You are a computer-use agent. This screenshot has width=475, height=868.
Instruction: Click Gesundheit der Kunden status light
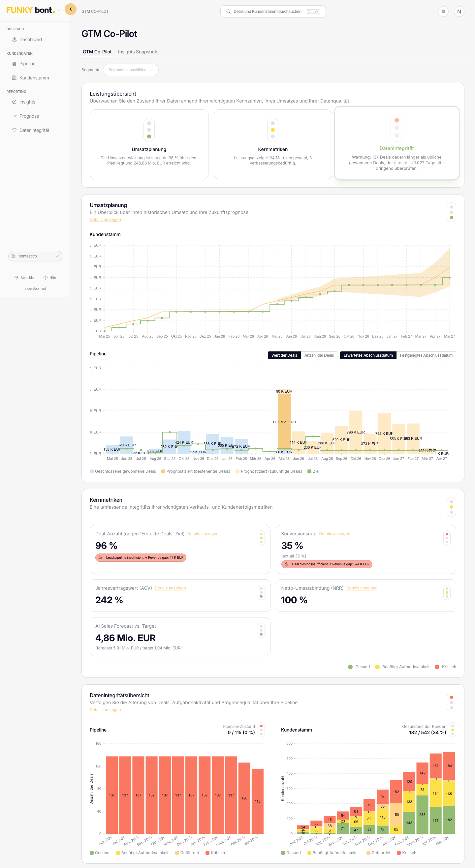coord(453,730)
